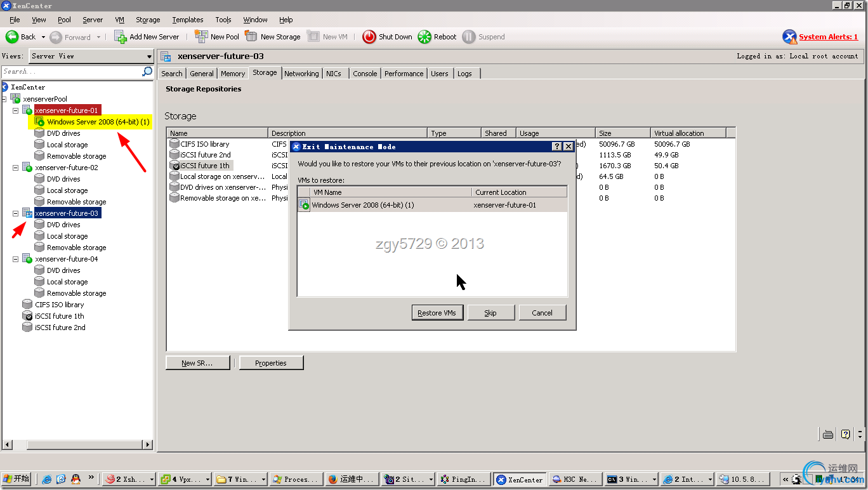The image size is (868, 490).
Task: Click the help question mark in the dialog title bar
Action: [x=557, y=147]
